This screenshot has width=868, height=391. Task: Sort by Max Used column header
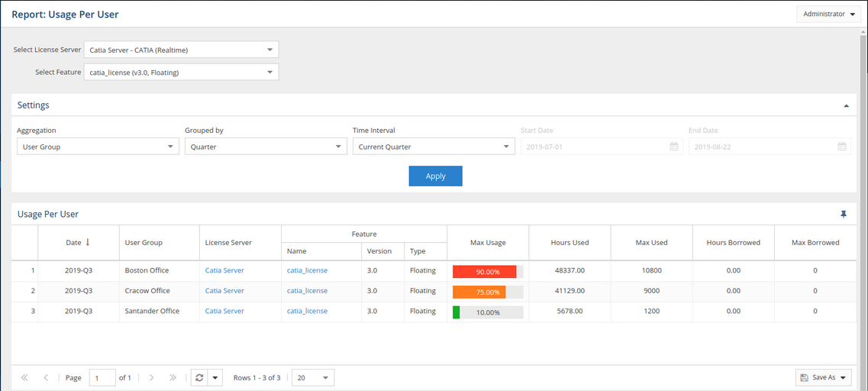click(x=651, y=243)
